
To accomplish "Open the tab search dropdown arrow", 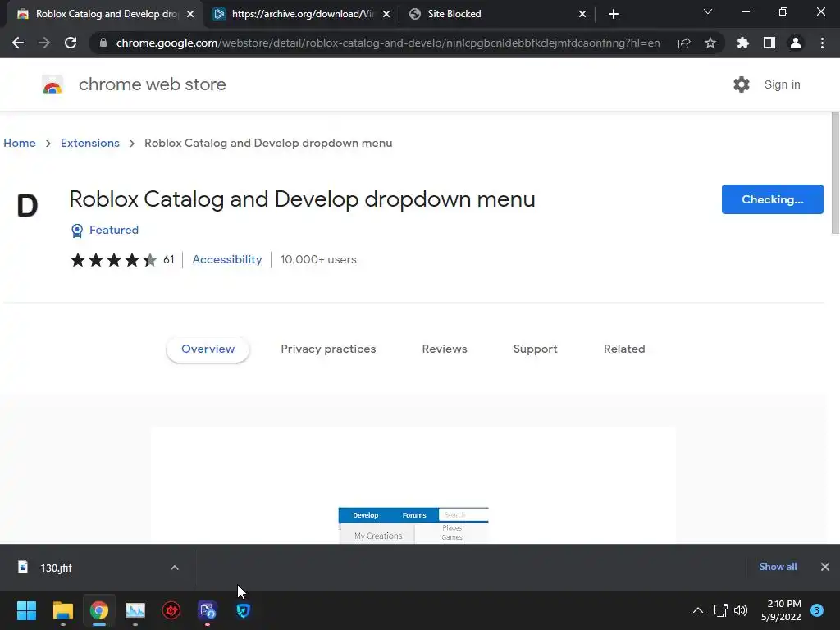I will [x=708, y=11].
